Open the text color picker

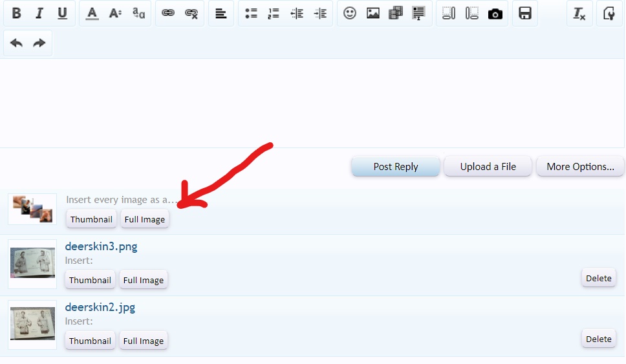point(92,14)
